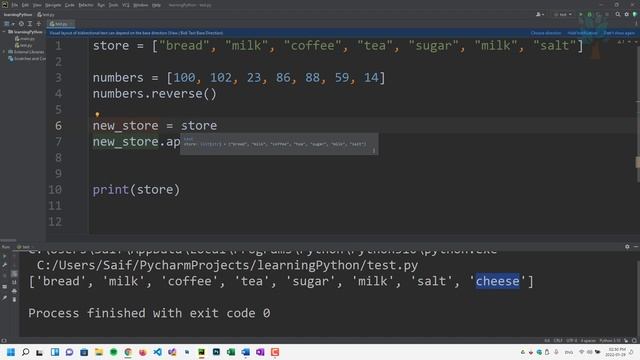Image resolution: width=640 pixels, height=360 pixels.
Task: Click the yellow intention lightbulb icon
Action: 97,115
